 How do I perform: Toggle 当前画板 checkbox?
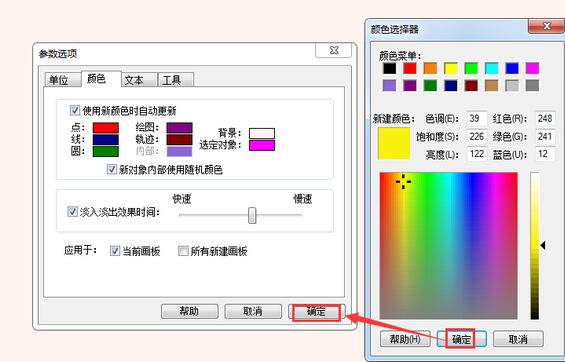tap(115, 251)
